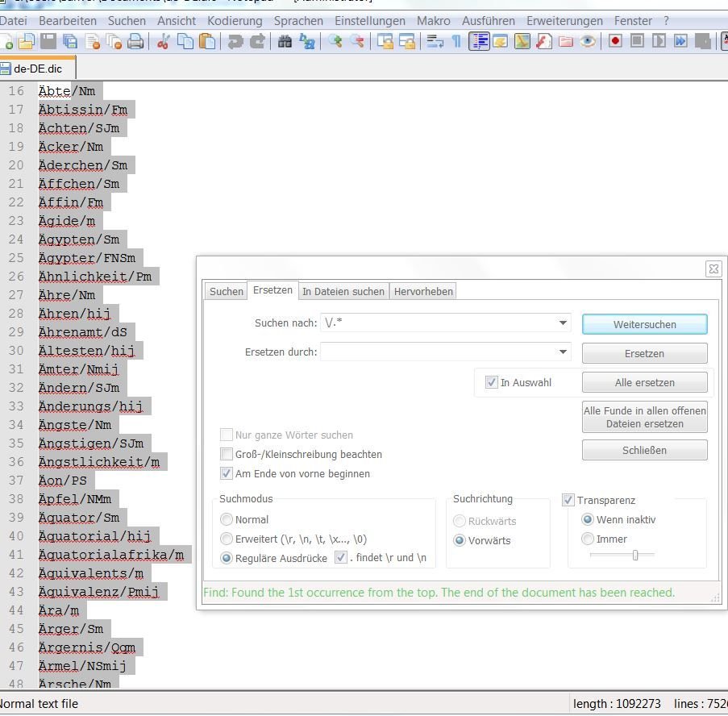
Task: Click the Save recorded macro toolbar icon
Action: coord(703,42)
